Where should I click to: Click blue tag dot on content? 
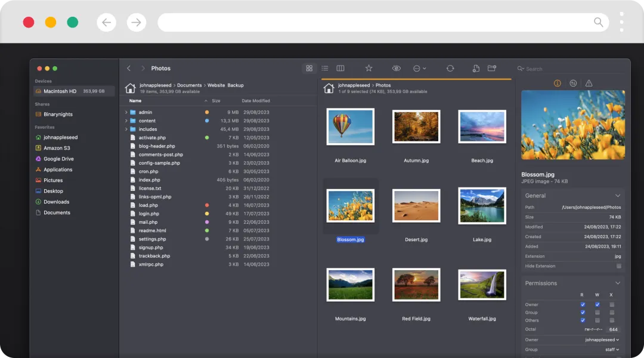pyautogui.click(x=206, y=121)
